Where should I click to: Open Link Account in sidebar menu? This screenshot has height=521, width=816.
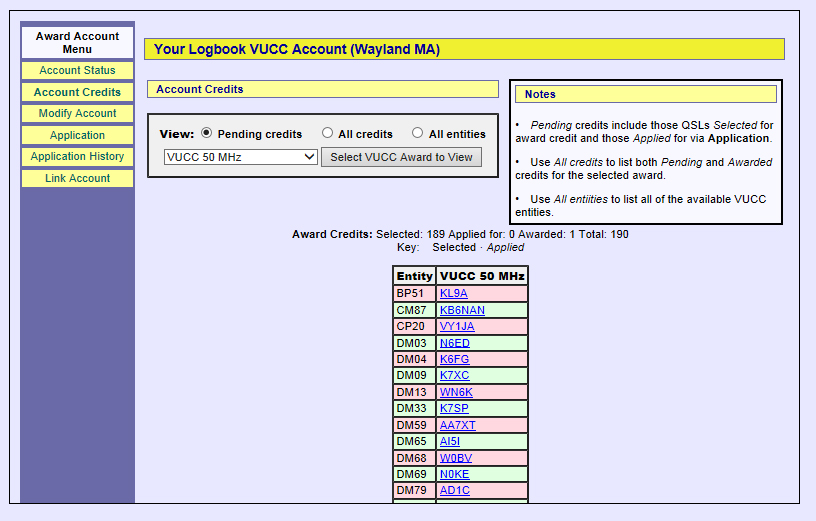click(77, 178)
